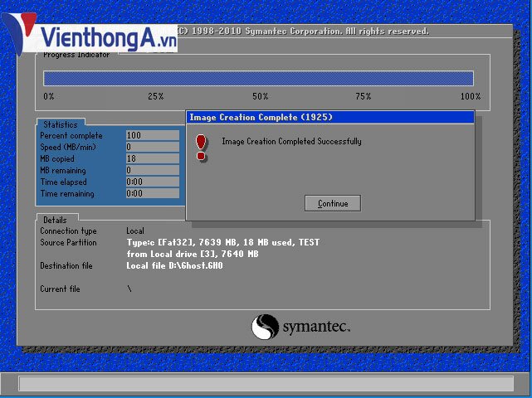
Task: Click the 'MB copied' label
Action: coord(57,158)
